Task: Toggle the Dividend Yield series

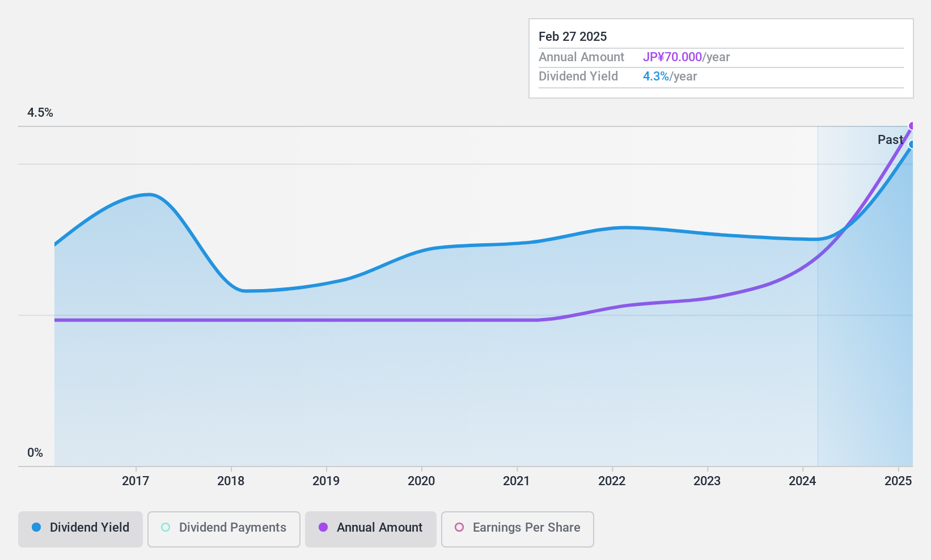Action: click(x=81, y=529)
